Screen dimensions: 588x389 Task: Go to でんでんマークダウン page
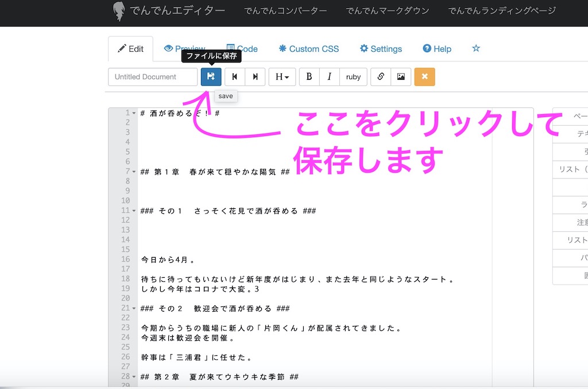388,11
